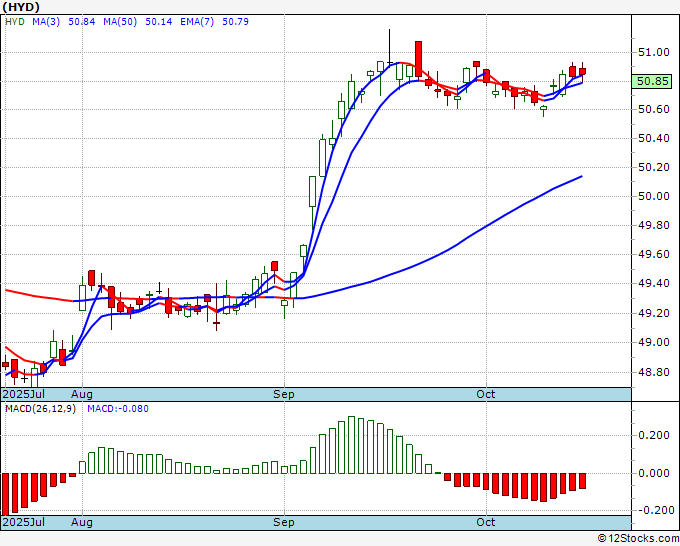Click the 49.60 price axis label
Screen dimensions: 680x546
[654, 255]
